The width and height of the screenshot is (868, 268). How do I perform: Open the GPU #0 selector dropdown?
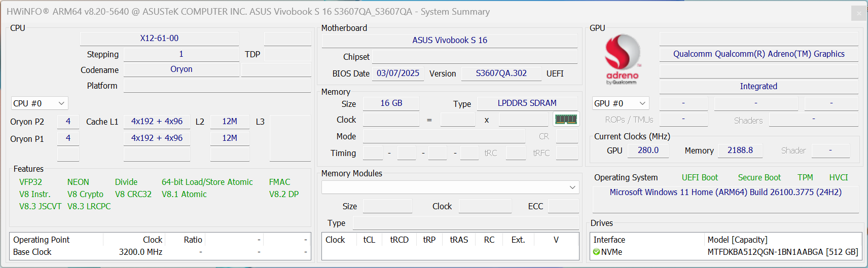[621, 103]
